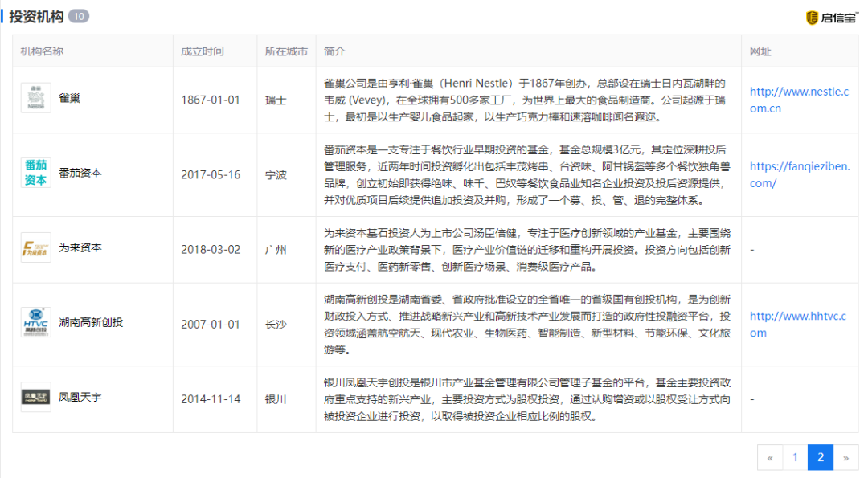The width and height of the screenshot is (868, 478).
Task: Select the date 2007-01-01 cell
Action: coord(211,325)
